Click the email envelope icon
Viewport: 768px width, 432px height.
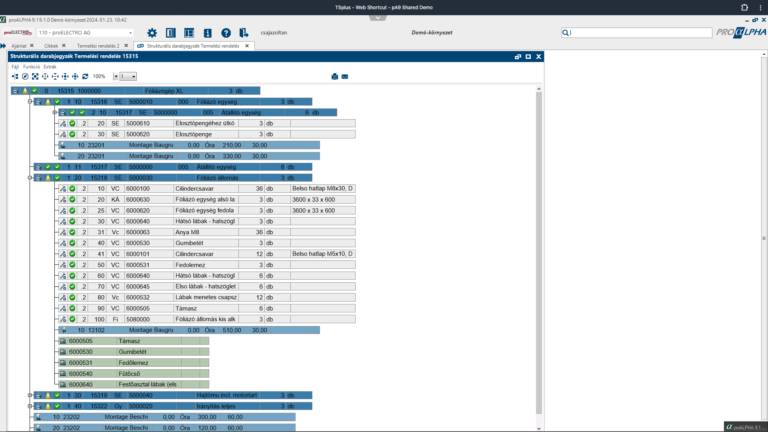point(208,33)
